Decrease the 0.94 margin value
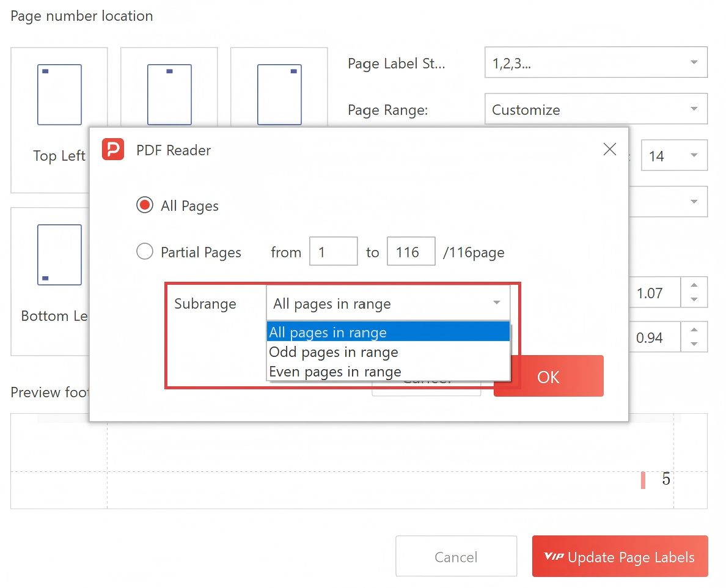This screenshot has height=588, width=726. click(x=694, y=344)
